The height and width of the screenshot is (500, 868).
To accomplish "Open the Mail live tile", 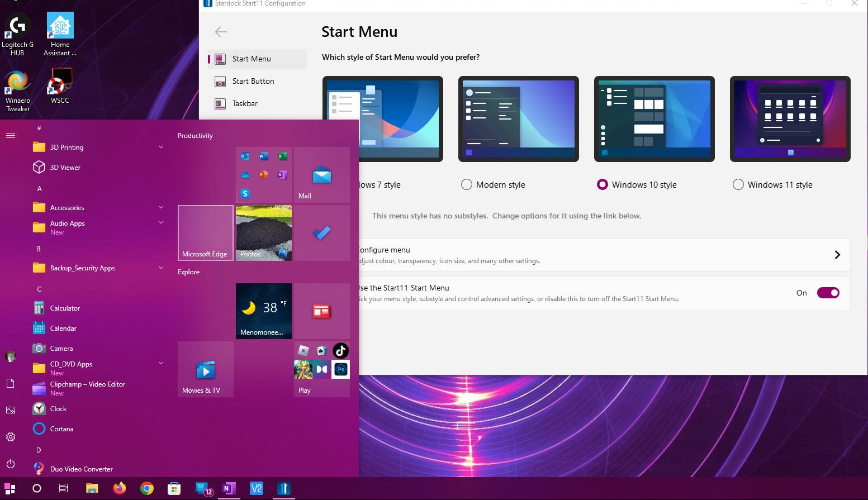I will (x=322, y=175).
